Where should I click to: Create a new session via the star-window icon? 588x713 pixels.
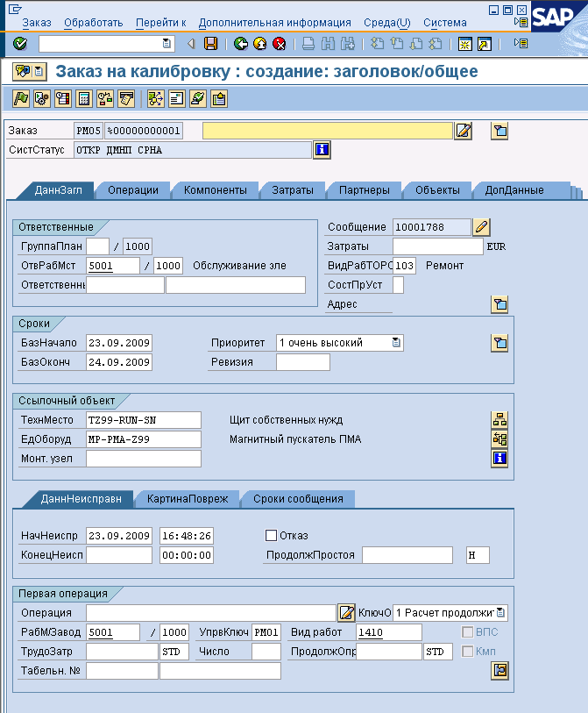[464, 44]
